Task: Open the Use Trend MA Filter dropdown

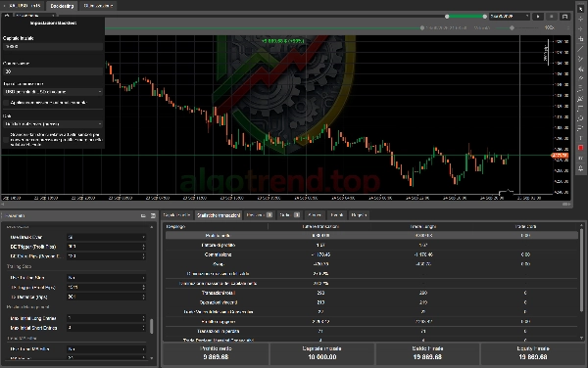Action: tap(106, 348)
